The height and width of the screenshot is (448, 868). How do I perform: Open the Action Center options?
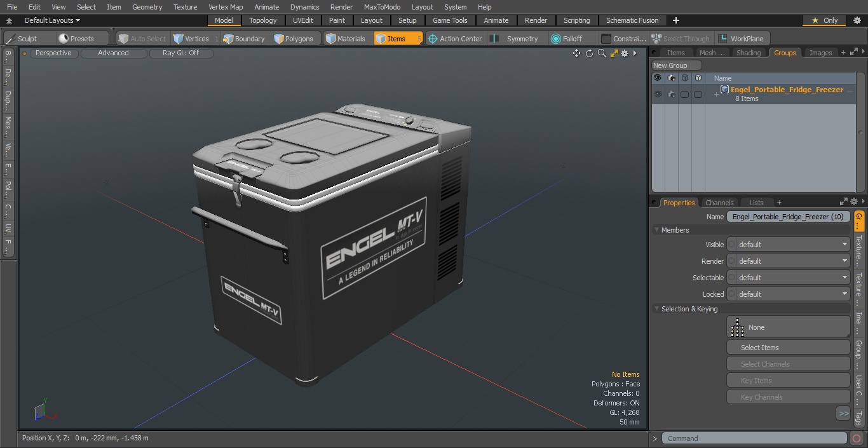click(455, 39)
